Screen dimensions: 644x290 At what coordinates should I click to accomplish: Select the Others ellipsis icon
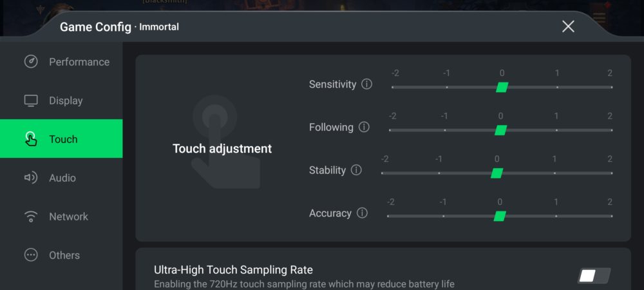(x=31, y=255)
